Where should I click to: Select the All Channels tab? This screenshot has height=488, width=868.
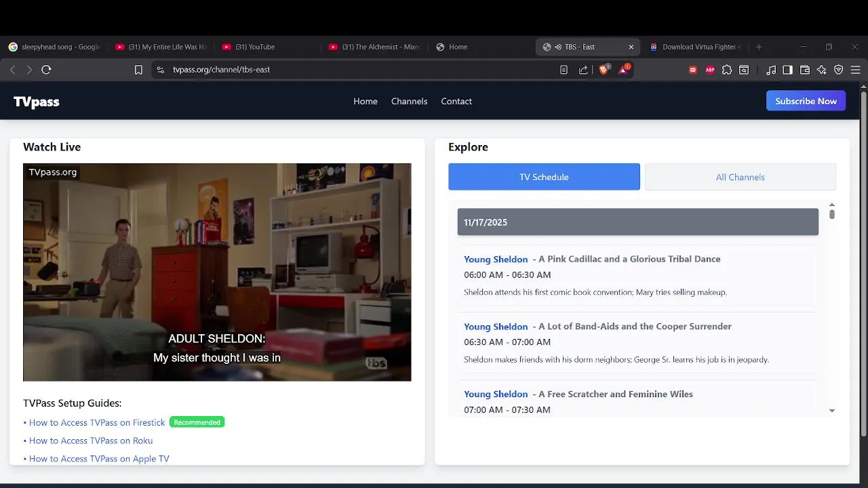pos(740,177)
